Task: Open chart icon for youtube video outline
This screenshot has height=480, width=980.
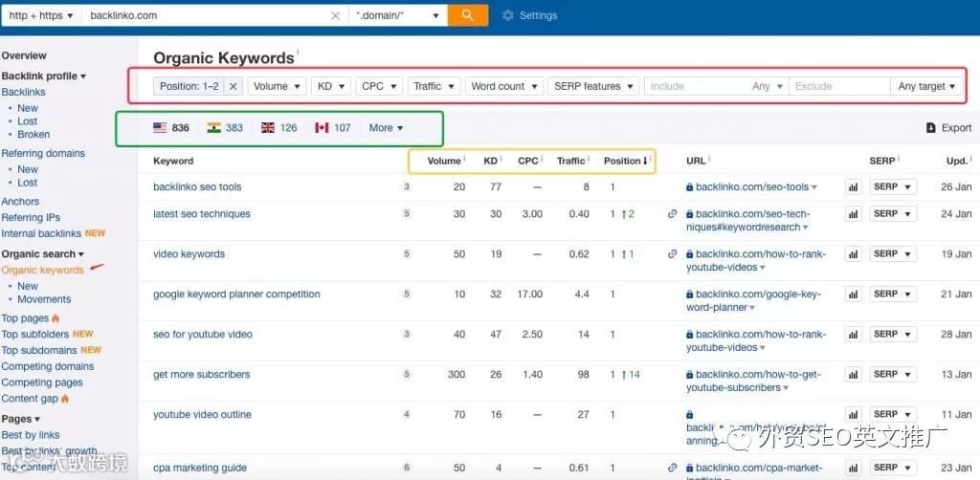Action: [853, 414]
